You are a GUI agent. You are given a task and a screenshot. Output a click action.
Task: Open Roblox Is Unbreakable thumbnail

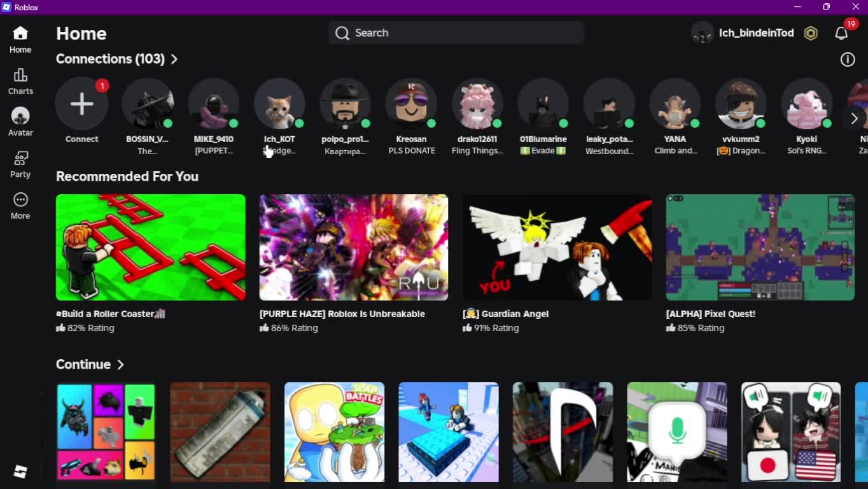click(x=354, y=247)
